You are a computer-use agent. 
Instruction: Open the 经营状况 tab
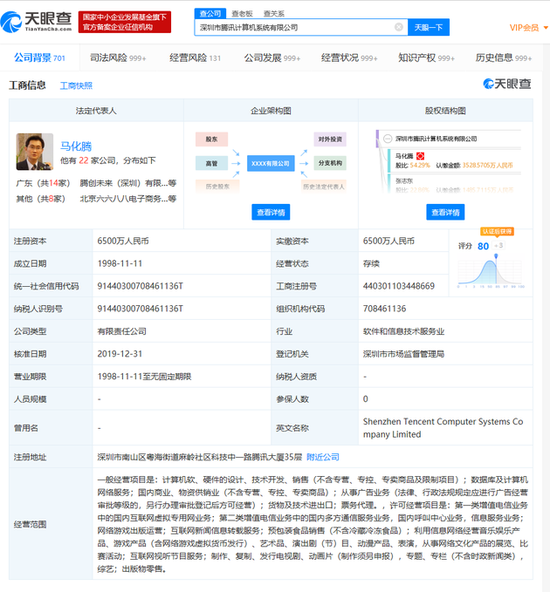[349, 58]
